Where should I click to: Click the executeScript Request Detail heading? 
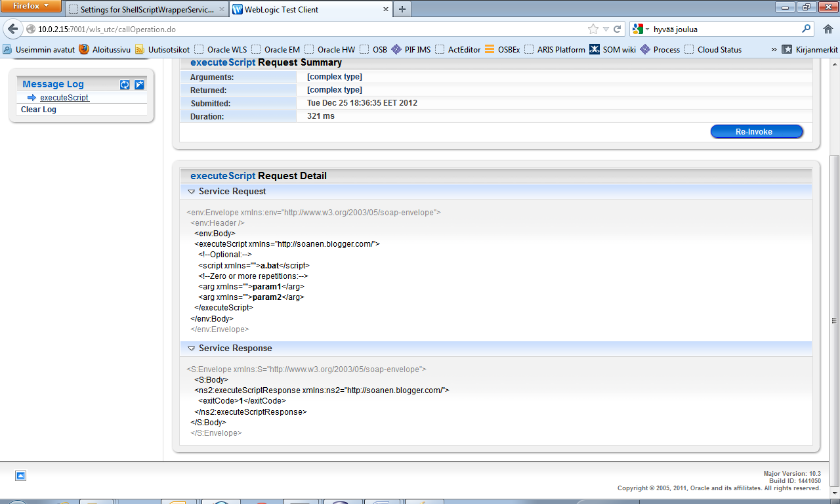pos(259,176)
